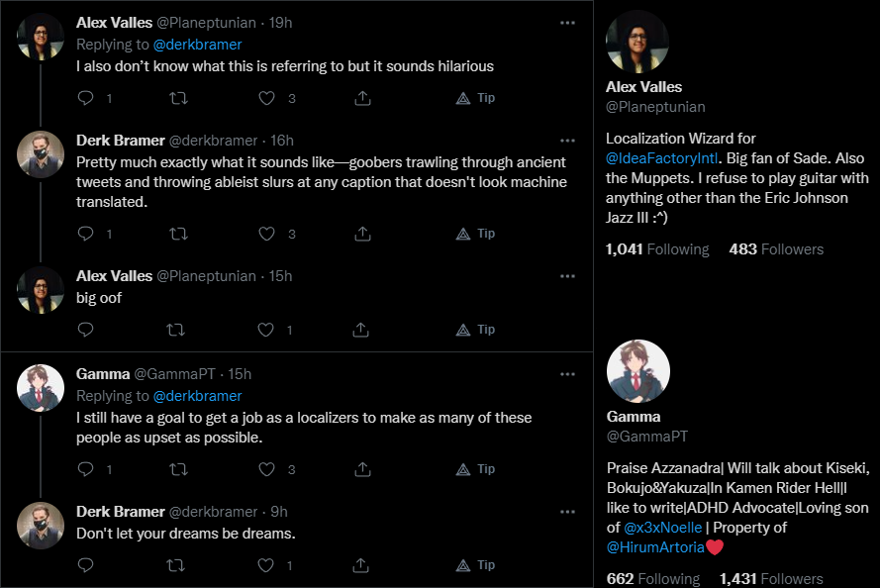Open more options on Derk Bramer's 9h tweet
Image resolution: width=880 pixels, height=588 pixels.
pyautogui.click(x=567, y=512)
